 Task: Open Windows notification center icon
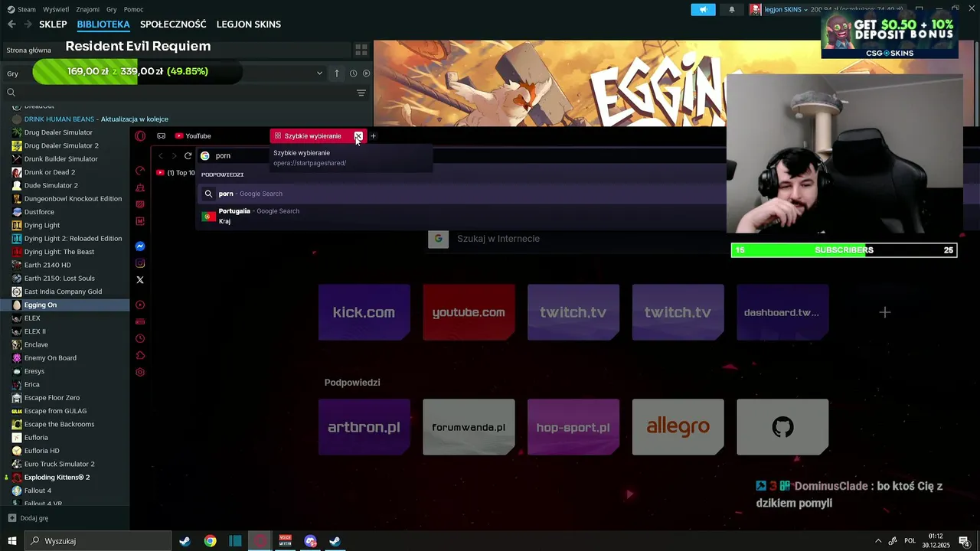[x=965, y=541]
